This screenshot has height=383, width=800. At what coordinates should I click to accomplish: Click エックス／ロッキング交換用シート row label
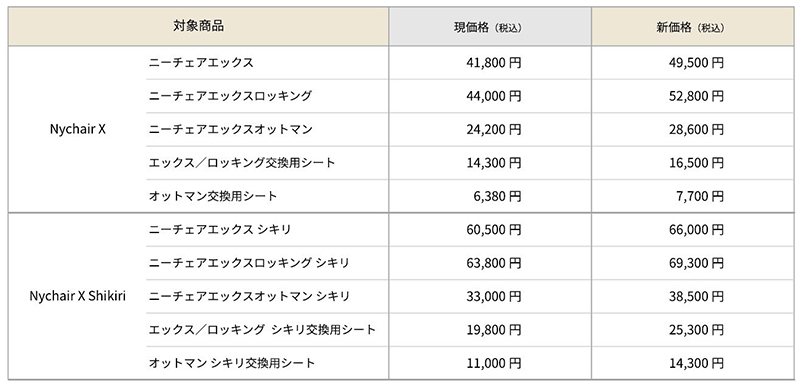coord(242,163)
